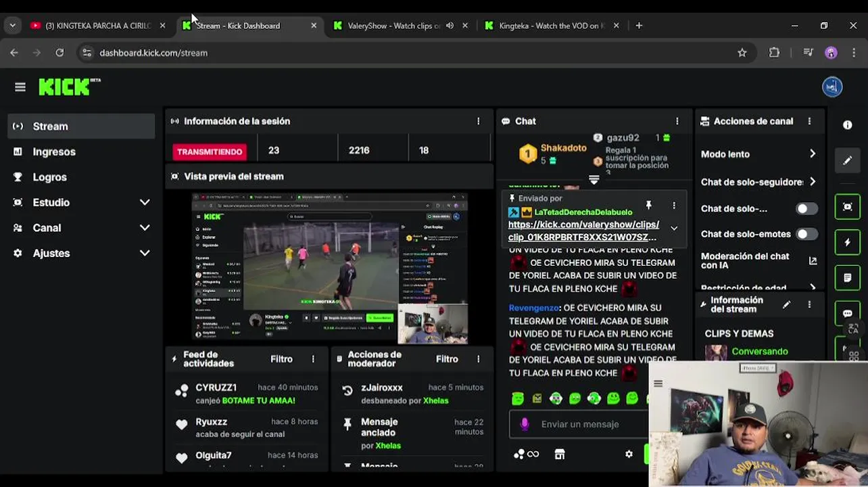The image size is (868, 487).
Task: Click the chat settings gear icon
Action: click(x=629, y=455)
